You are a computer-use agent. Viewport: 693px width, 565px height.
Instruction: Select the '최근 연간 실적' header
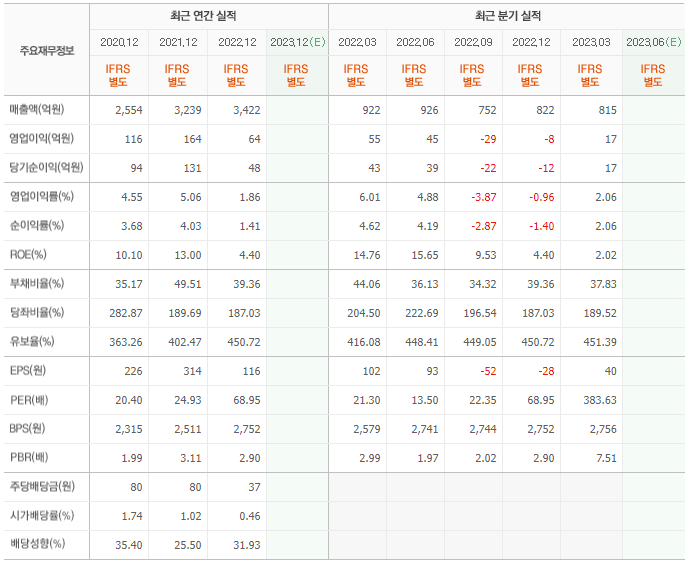(x=203, y=16)
